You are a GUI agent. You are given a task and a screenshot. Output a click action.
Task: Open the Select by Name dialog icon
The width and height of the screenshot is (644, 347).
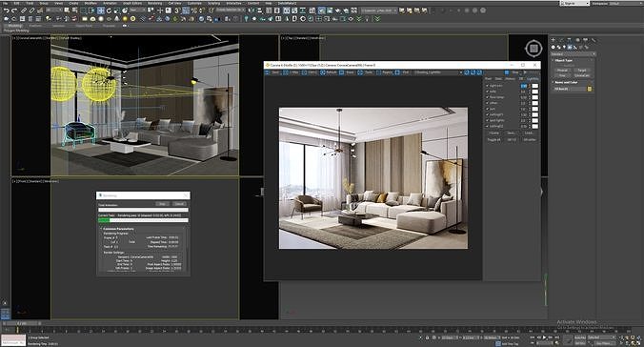pos(74,10)
